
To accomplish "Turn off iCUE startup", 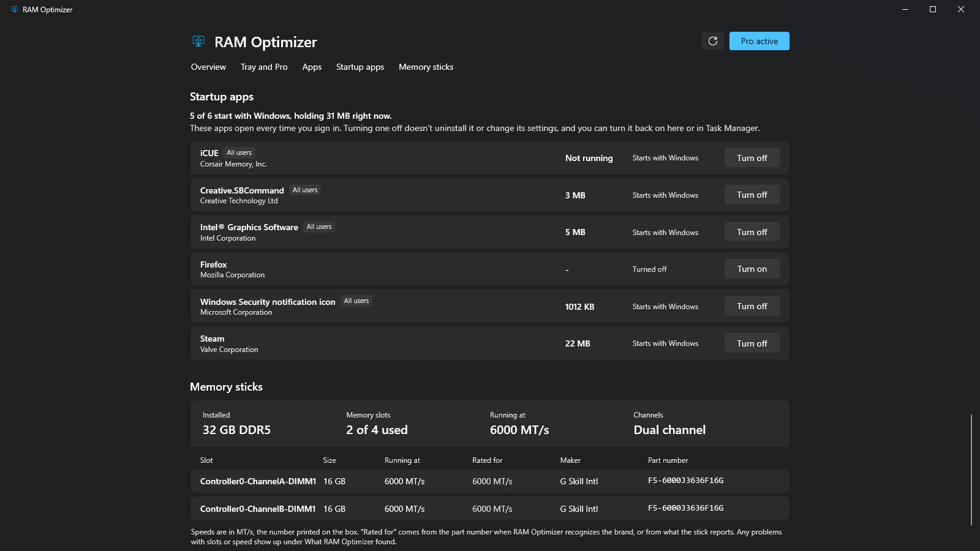I will tap(752, 158).
